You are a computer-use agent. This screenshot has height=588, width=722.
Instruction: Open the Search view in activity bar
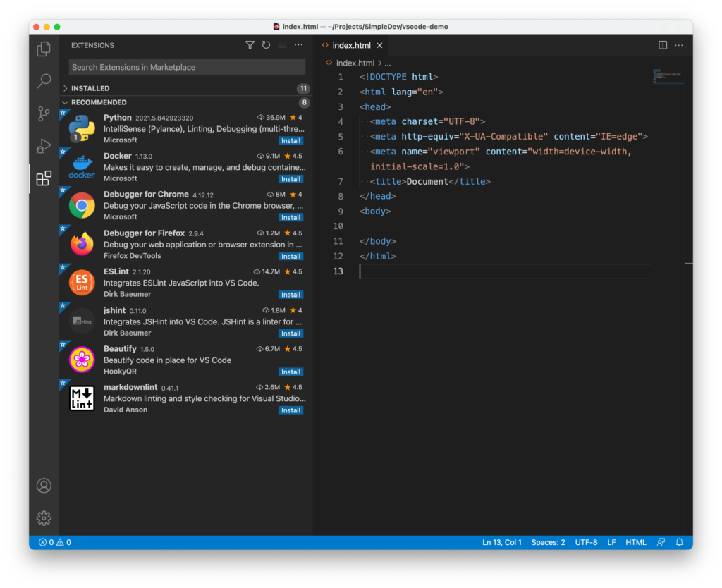pos(44,81)
